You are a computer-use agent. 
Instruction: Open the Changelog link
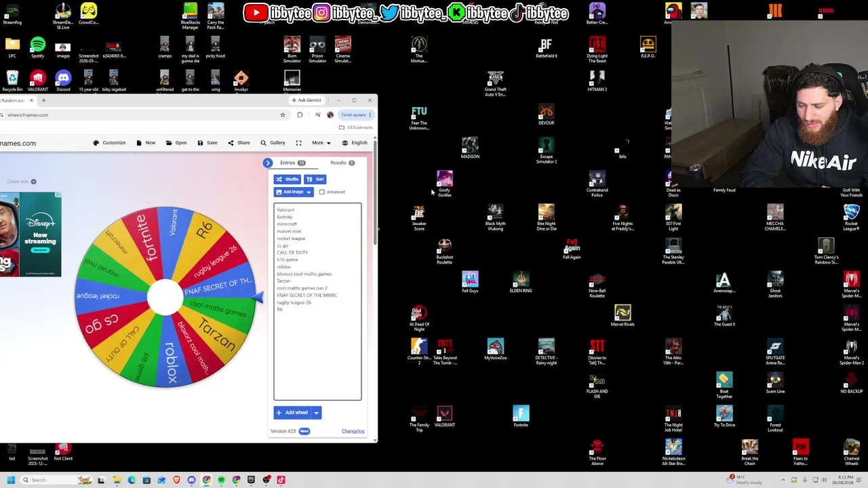[353, 431]
